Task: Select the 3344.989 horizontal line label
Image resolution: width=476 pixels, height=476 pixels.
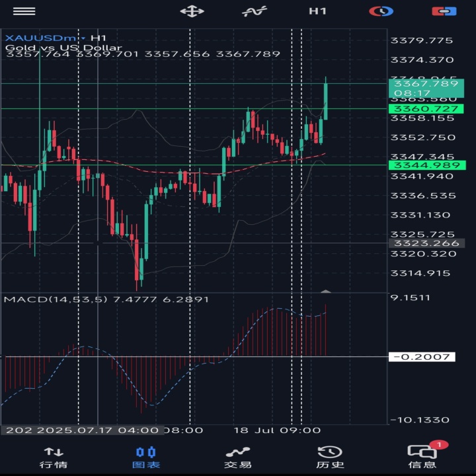Action: click(427, 165)
